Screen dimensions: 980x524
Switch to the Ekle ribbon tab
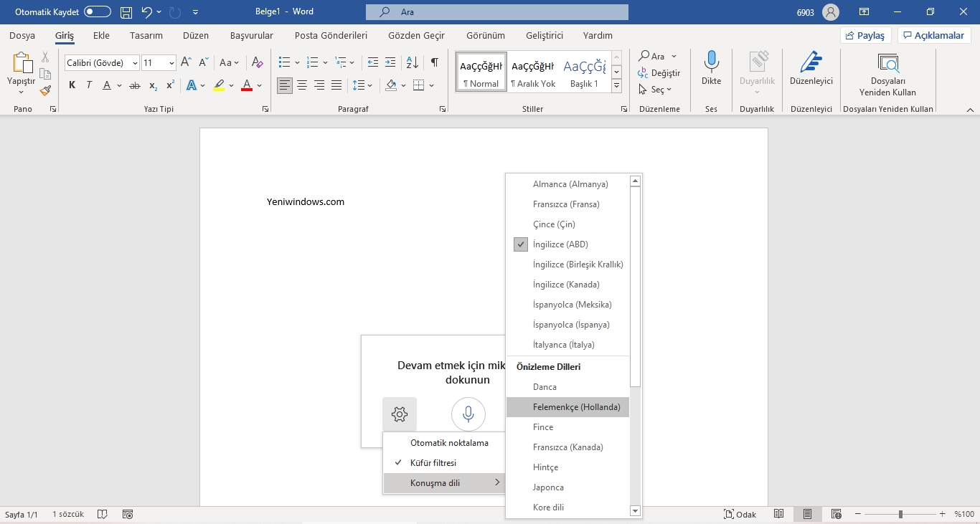[101, 34]
